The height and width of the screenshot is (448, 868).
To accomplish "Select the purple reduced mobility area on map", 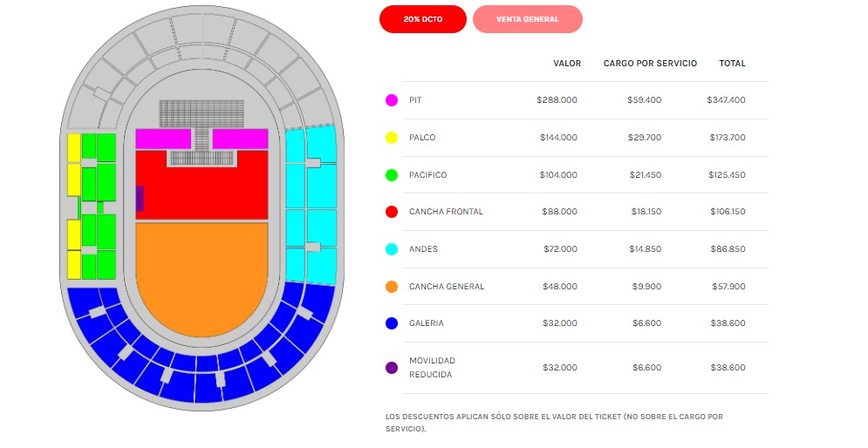I will point(140,199).
